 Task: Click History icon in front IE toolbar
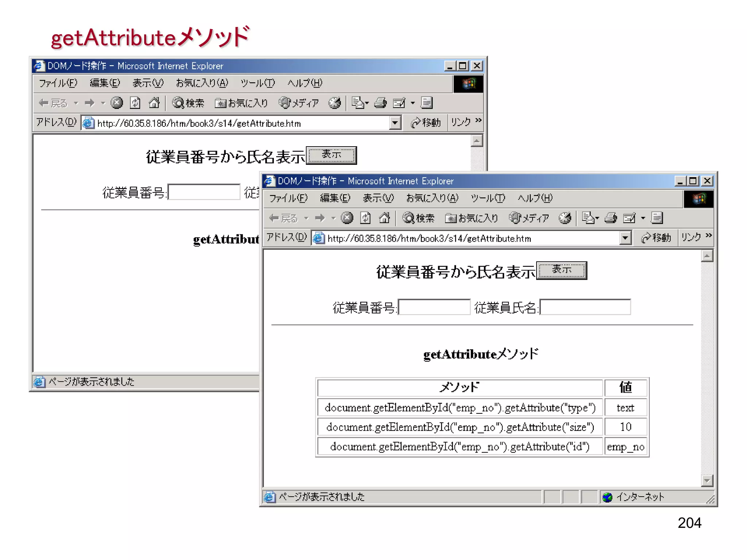tap(565, 218)
